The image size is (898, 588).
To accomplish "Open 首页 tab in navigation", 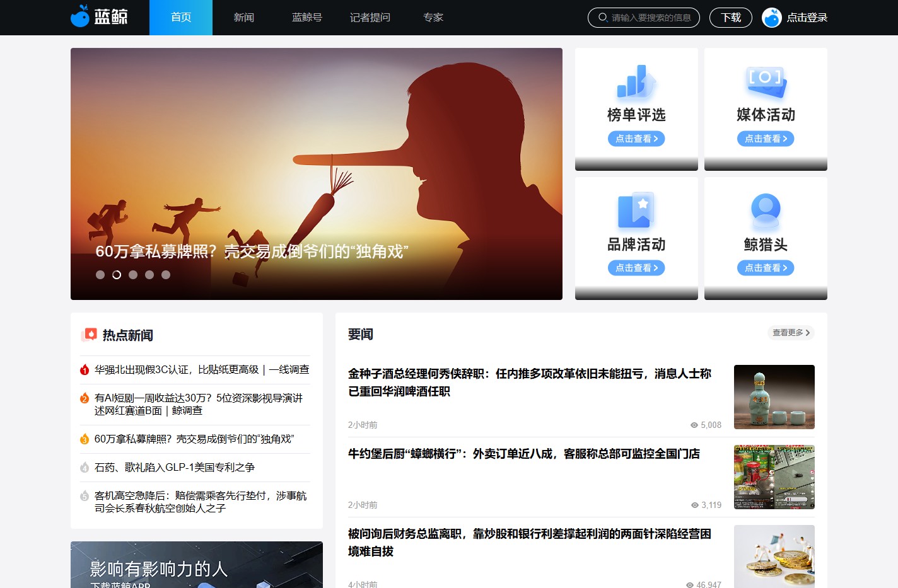I will point(181,18).
